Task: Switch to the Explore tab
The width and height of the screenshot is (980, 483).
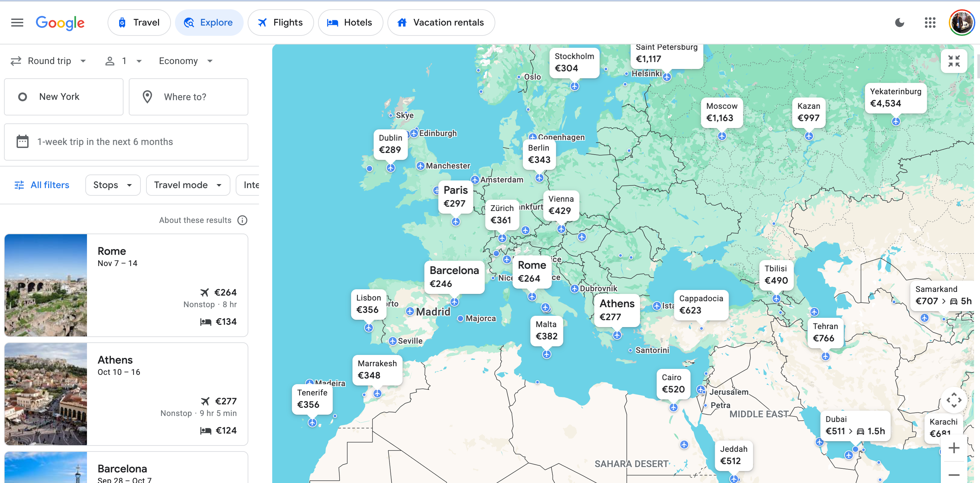Action: click(x=209, y=23)
